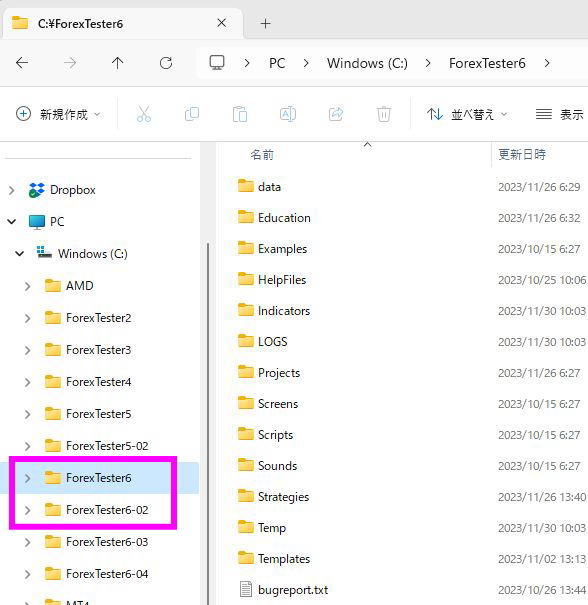Click the Rename icon in toolbar

[288, 114]
